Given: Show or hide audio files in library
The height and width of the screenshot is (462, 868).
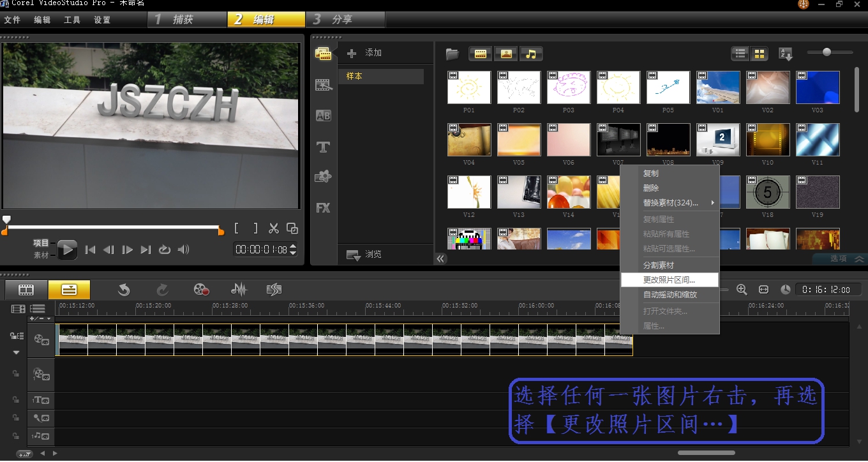Looking at the screenshot, I should (531, 54).
